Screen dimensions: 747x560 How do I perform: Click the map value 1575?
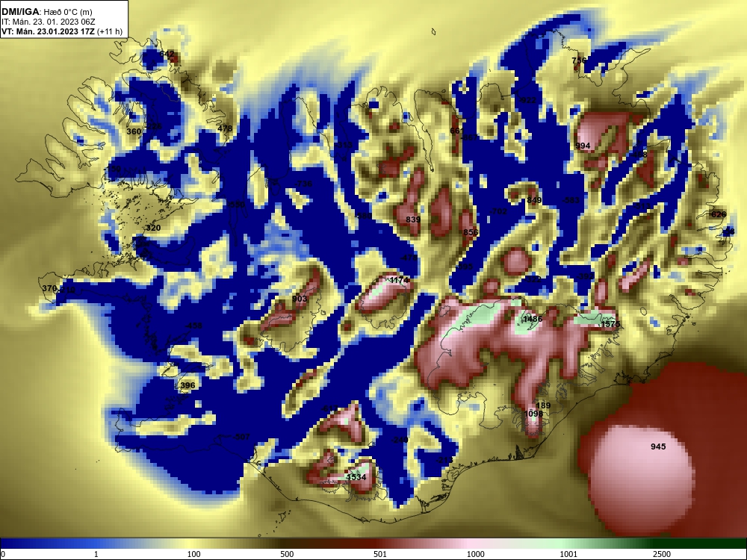click(x=611, y=324)
